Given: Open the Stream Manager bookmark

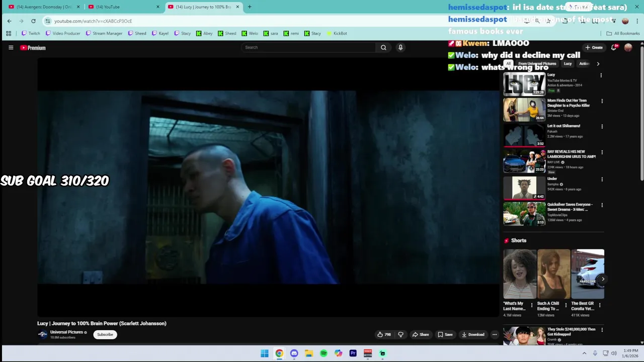Looking at the screenshot, I should (x=104, y=34).
